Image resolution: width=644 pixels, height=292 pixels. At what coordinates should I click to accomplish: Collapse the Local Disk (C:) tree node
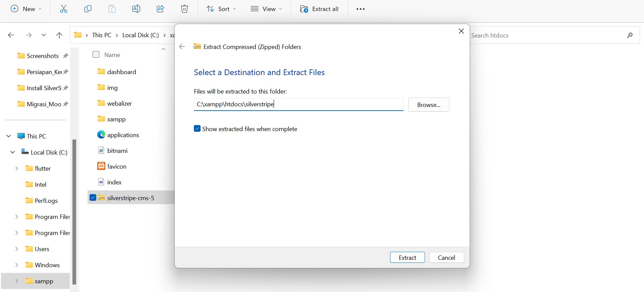[x=13, y=152]
